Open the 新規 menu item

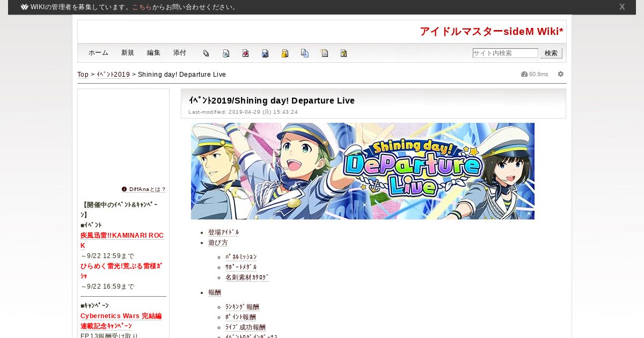click(128, 53)
